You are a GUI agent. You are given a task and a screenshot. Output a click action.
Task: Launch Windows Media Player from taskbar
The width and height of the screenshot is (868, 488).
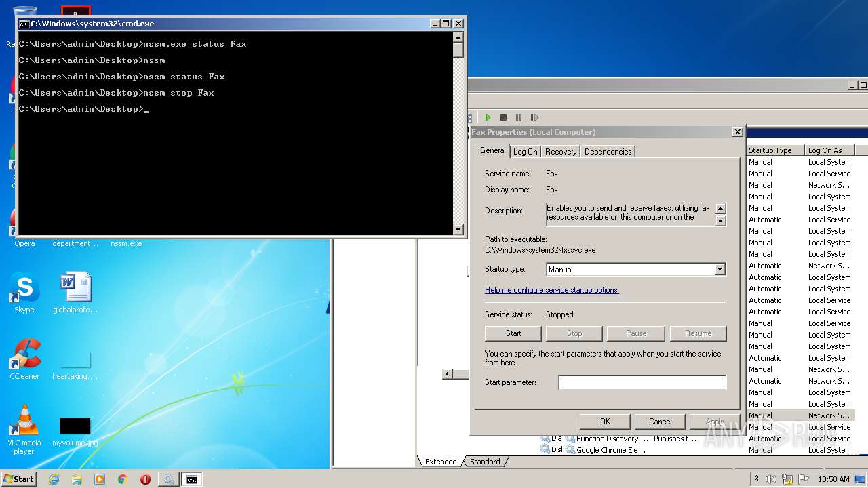100,479
